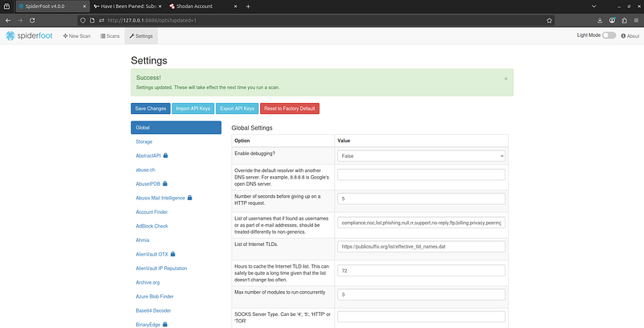644x328 pixels.
Task: Dismiss the Success alert
Action: 506,79
